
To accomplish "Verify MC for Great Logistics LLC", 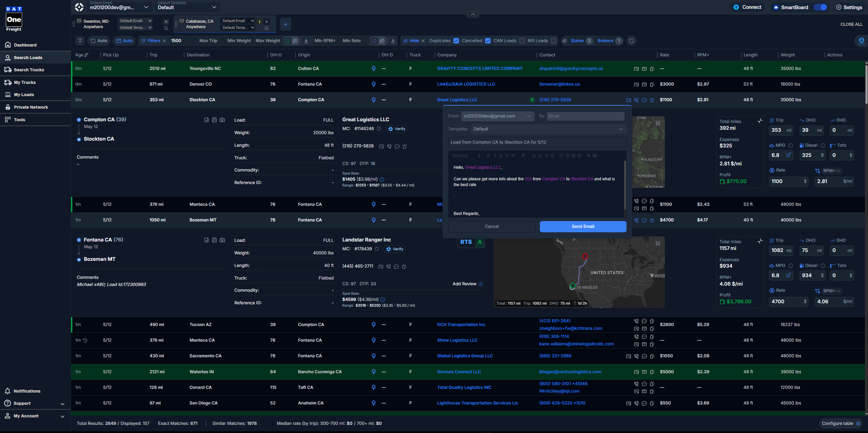I will click(397, 129).
